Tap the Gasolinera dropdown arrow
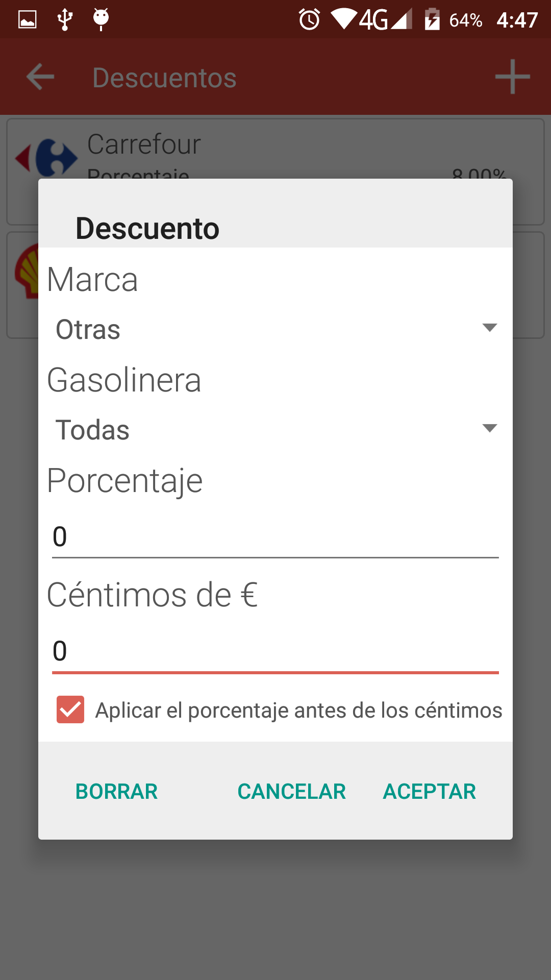This screenshot has height=980, width=551. pyautogui.click(x=489, y=428)
